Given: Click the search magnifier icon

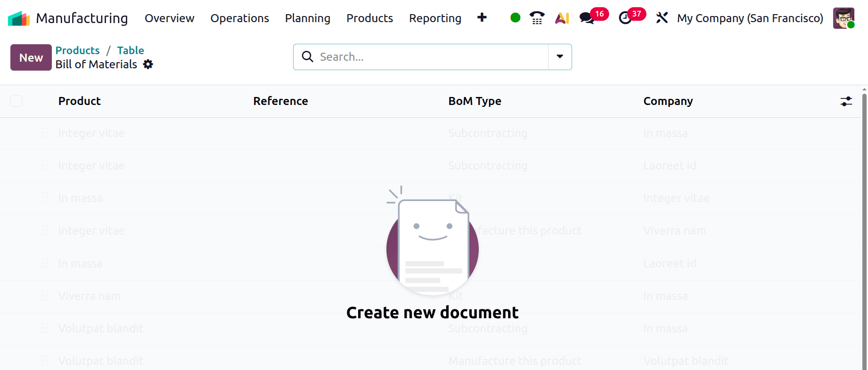Looking at the screenshot, I should [307, 57].
